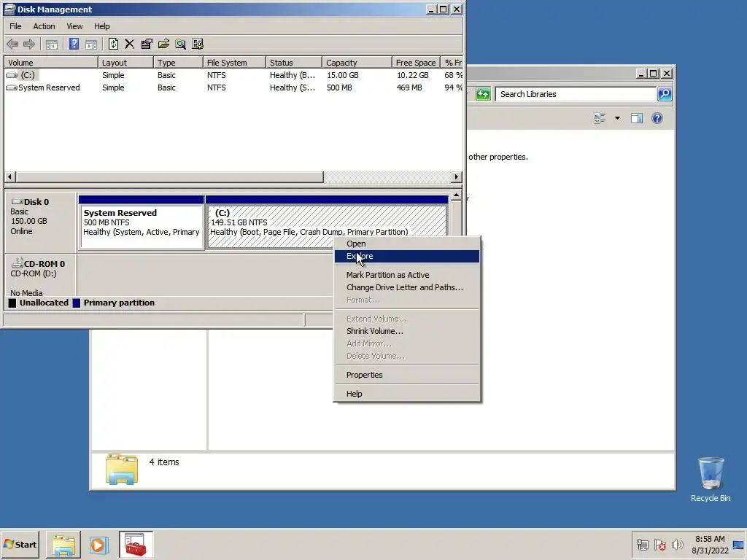Open the blue question mark Help toolbar icon
The height and width of the screenshot is (560, 747).
pos(74,44)
